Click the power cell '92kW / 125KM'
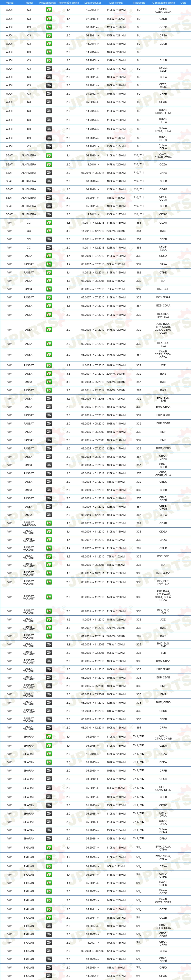 click(x=116, y=19)
